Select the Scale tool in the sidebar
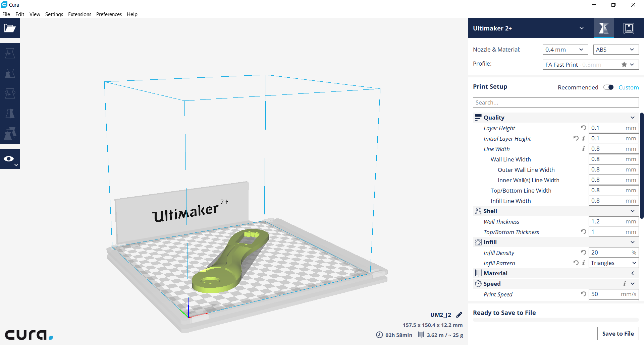Image resolution: width=644 pixels, height=345 pixels. coord(10,73)
